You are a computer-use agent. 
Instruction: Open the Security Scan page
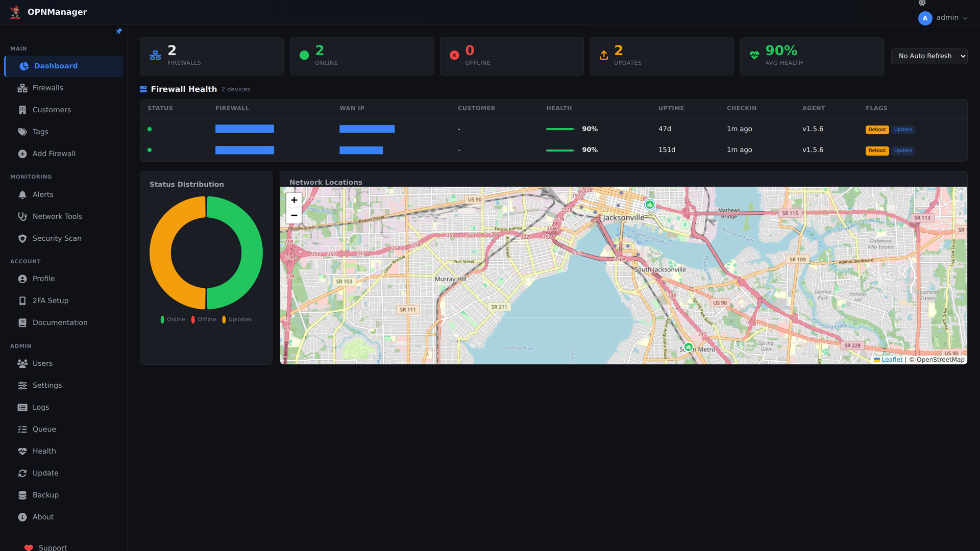(64, 239)
